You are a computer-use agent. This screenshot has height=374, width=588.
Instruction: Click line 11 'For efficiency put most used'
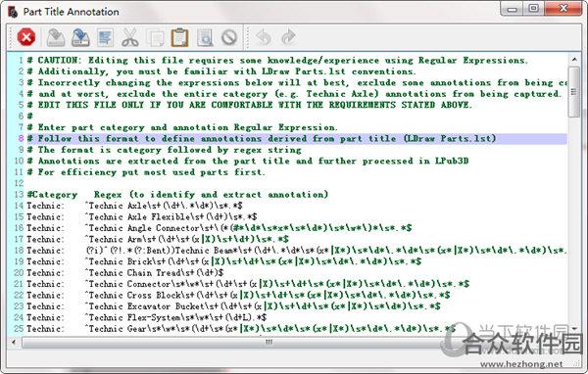pyautogui.click(x=146, y=172)
